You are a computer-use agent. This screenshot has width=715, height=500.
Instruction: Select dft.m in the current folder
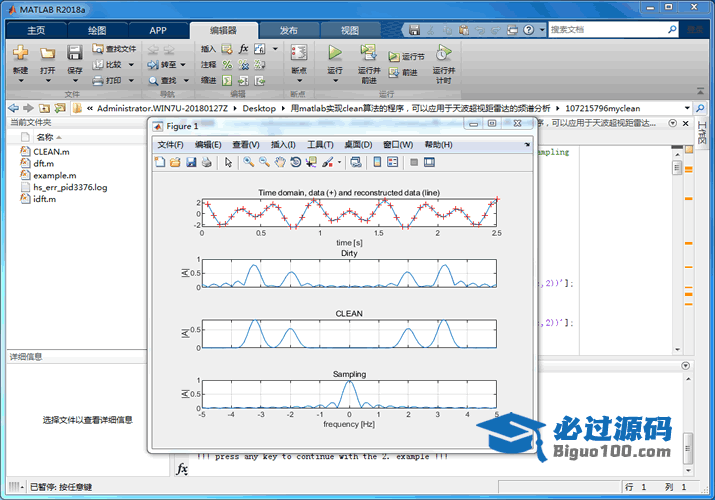[43, 164]
